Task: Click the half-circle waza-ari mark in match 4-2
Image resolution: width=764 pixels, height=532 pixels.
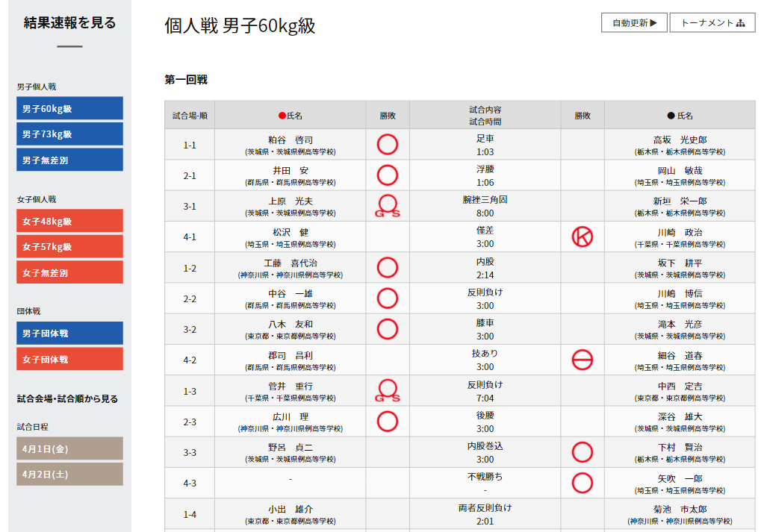Action: pyautogui.click(x=582, y=360)
